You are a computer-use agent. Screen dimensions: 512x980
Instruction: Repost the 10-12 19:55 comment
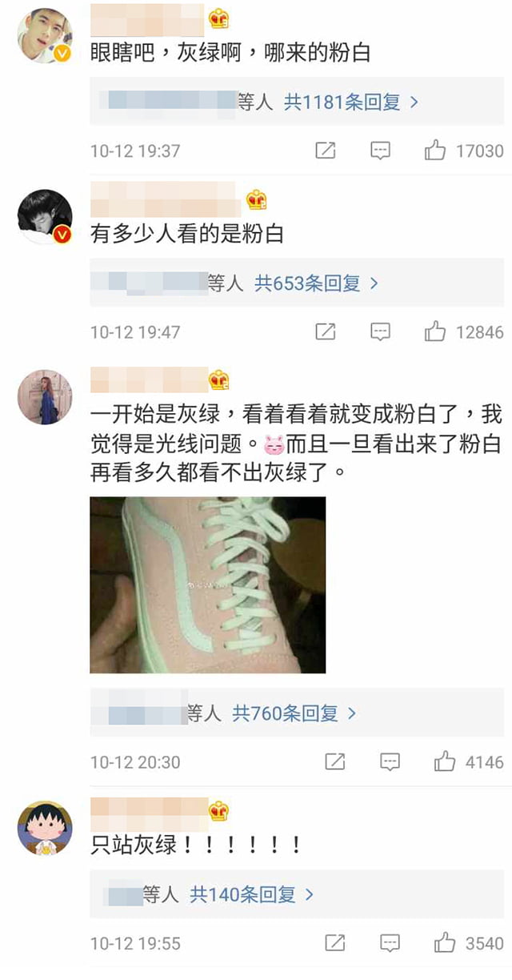click(x=335, y=943)
